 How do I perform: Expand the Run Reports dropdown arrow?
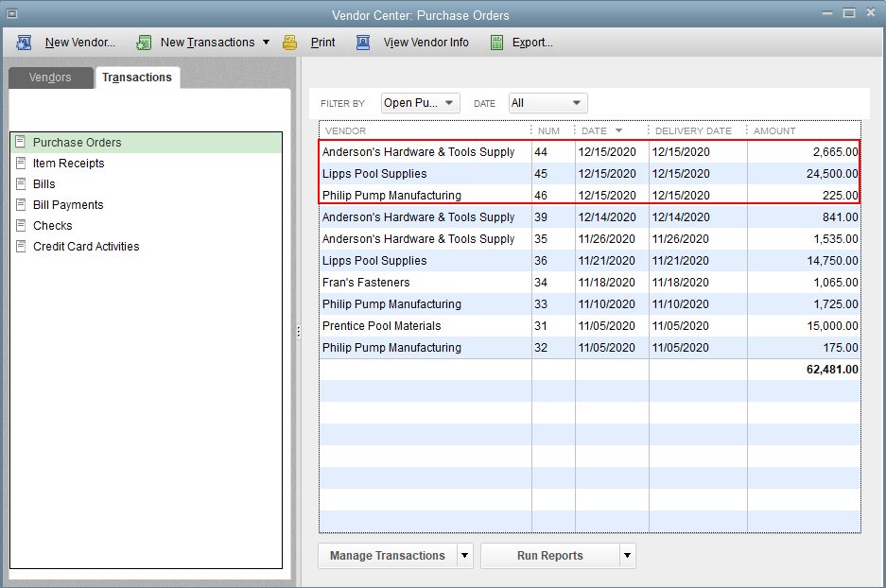[627, 556]
